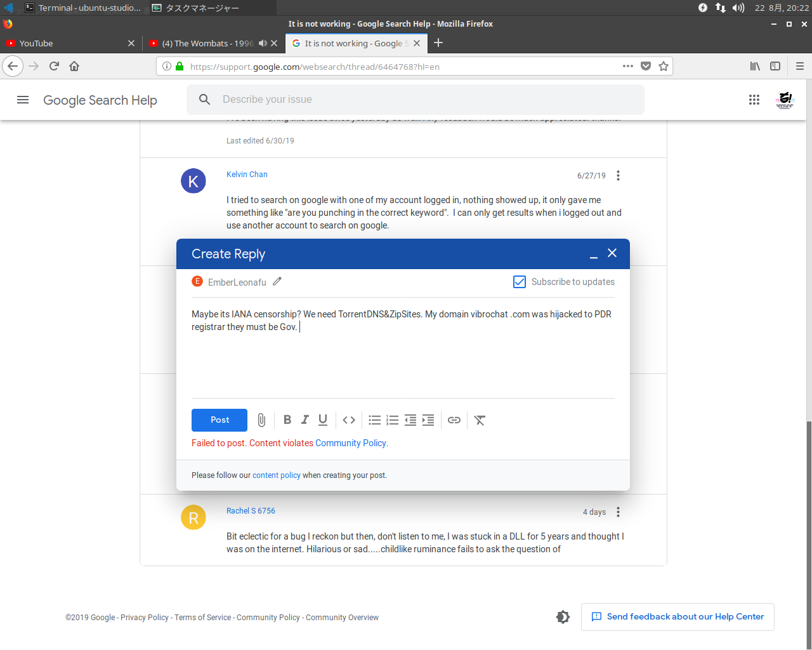
Task: Close the YouTube tab
Action: click(x=131, y=43)
